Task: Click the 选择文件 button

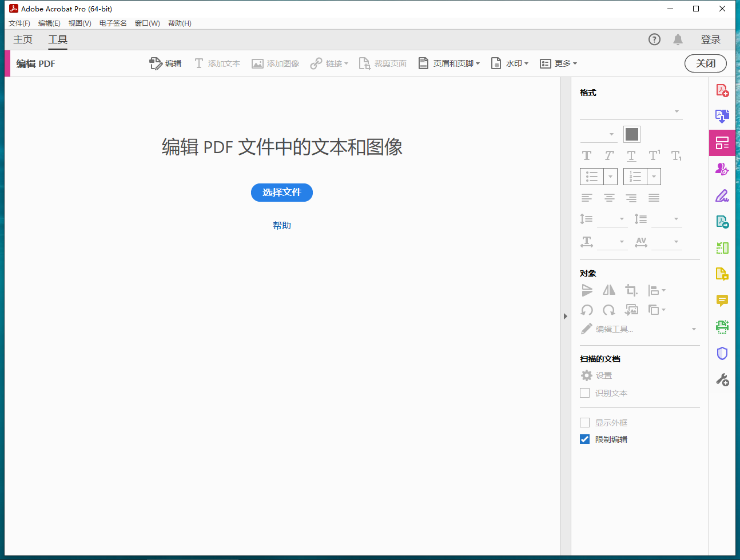Action: [281, 193]
